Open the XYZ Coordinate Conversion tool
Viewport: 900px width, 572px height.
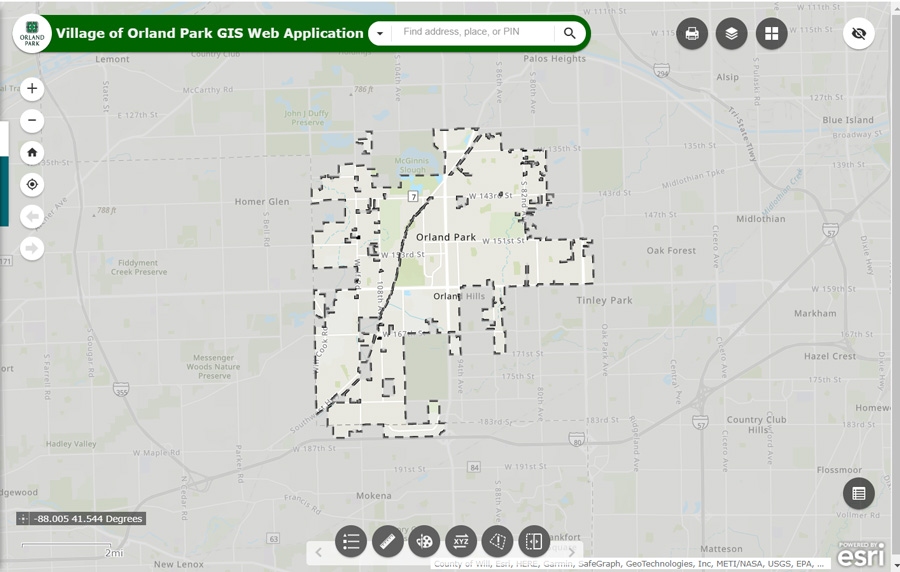pyautogui.click(x=461, y=541)
